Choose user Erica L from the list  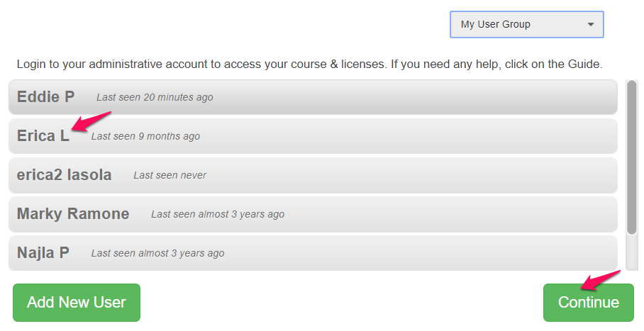(x=313, y=136)
